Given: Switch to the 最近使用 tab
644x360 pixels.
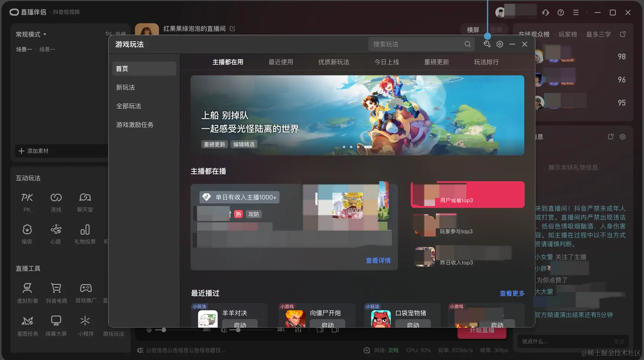Looking at the screenshot, I should pyautogui.click(x=281, y=62).
